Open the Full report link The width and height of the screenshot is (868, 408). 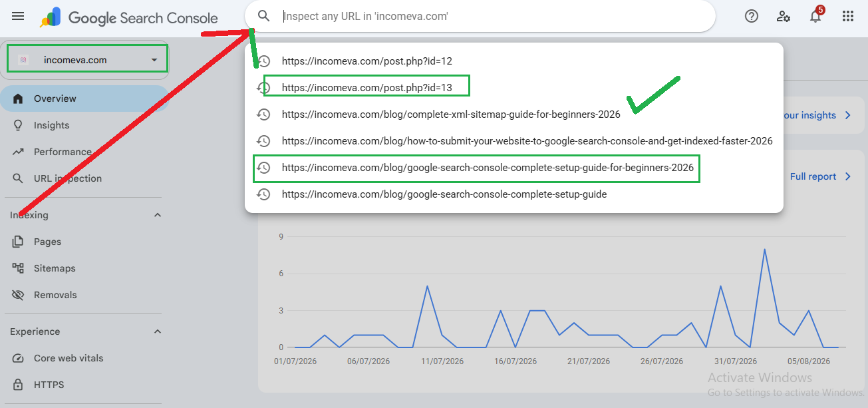click(x=813, y=176)
